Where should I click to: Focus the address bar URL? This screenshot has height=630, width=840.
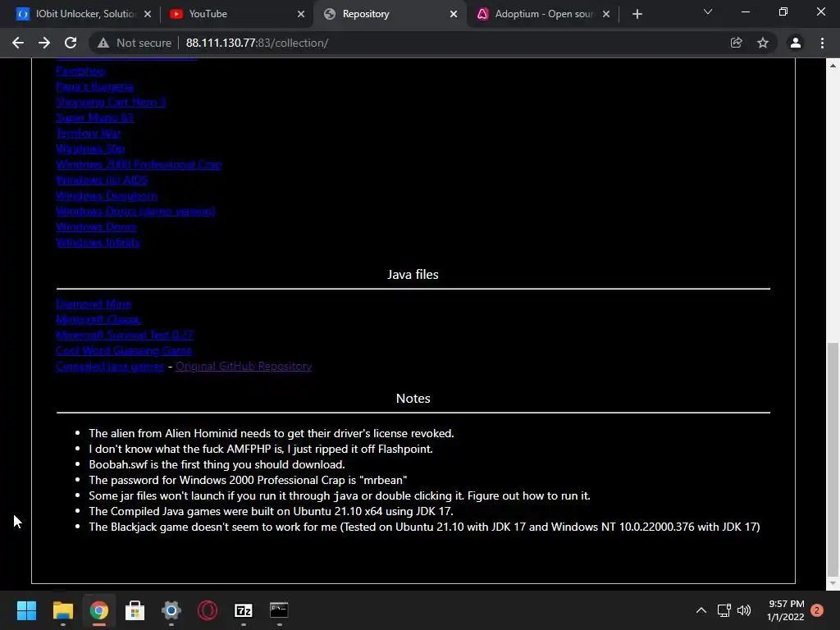257,43
